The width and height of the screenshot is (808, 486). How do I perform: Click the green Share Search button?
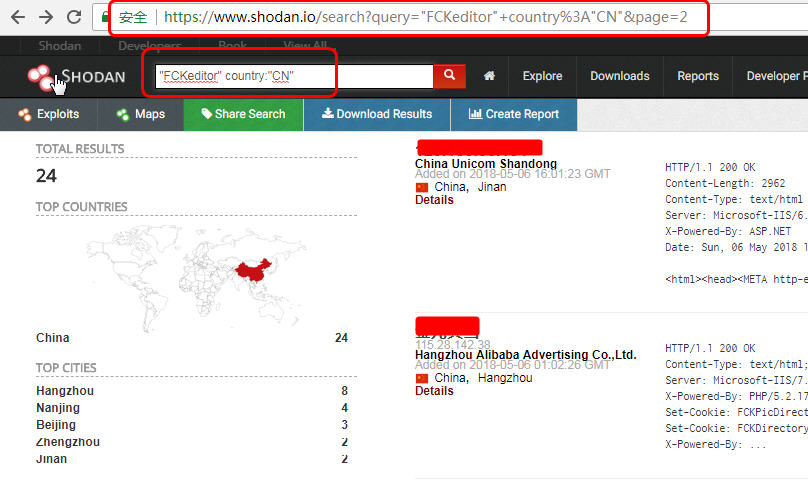pyautogui.click(x=243, y=114)
